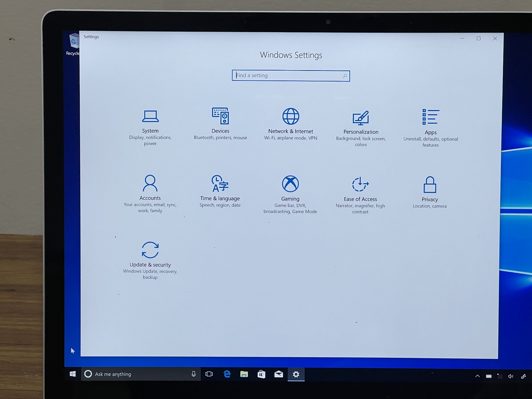Image resolution: width=532 pixels, height=399 pixels.
Task: Launch Microsoft Edge from the taskbar
Action: pos(227,374)
